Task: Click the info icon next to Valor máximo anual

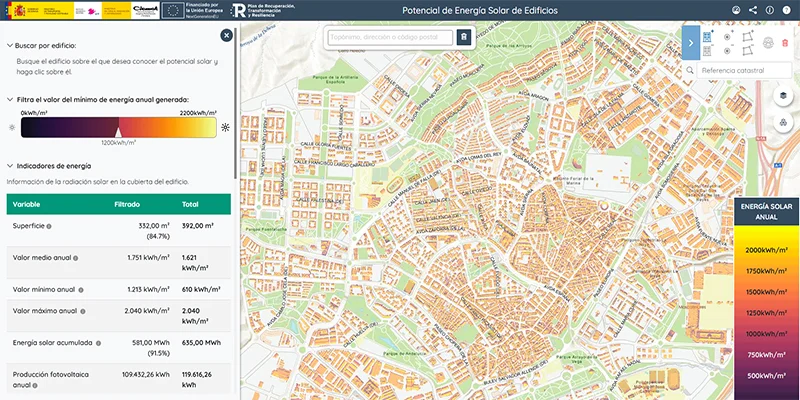Action: 83,311
